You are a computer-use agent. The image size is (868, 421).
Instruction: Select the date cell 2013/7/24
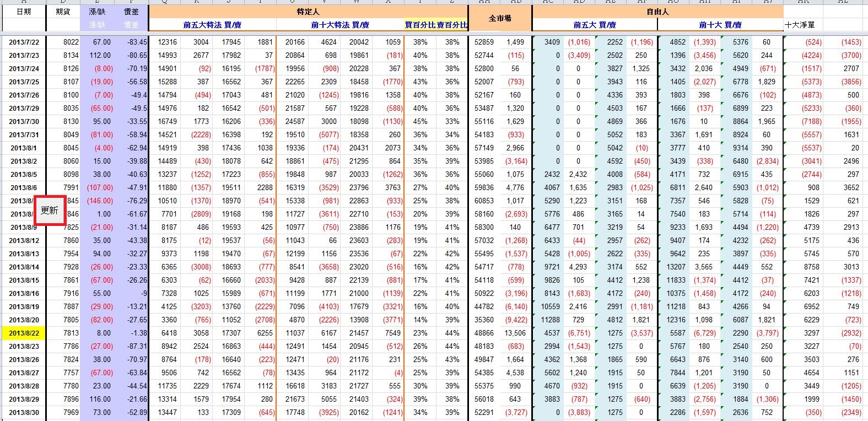pos(24,68)
